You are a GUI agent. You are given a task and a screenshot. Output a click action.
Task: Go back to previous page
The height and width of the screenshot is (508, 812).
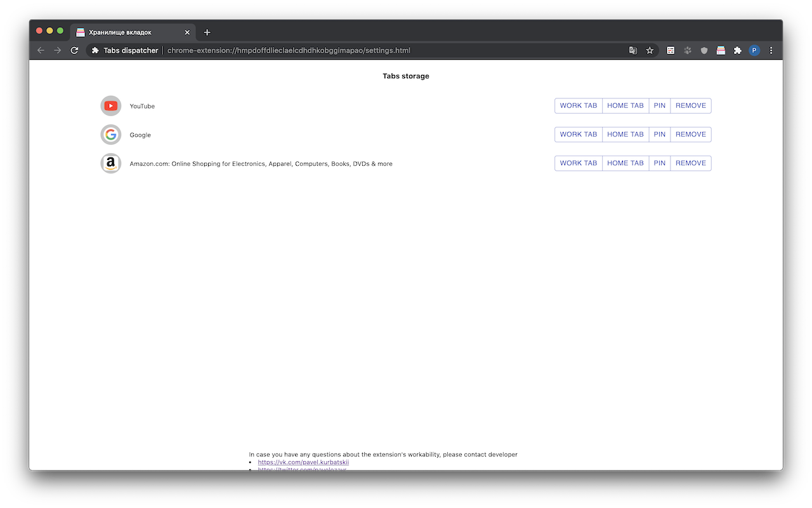tap(41, 50)
